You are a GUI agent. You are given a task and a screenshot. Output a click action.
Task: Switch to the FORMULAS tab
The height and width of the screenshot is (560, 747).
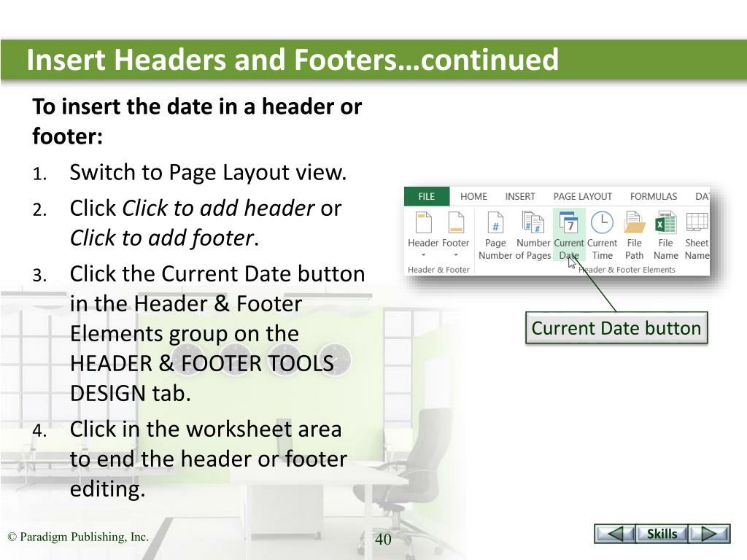(x=653, y=196)
